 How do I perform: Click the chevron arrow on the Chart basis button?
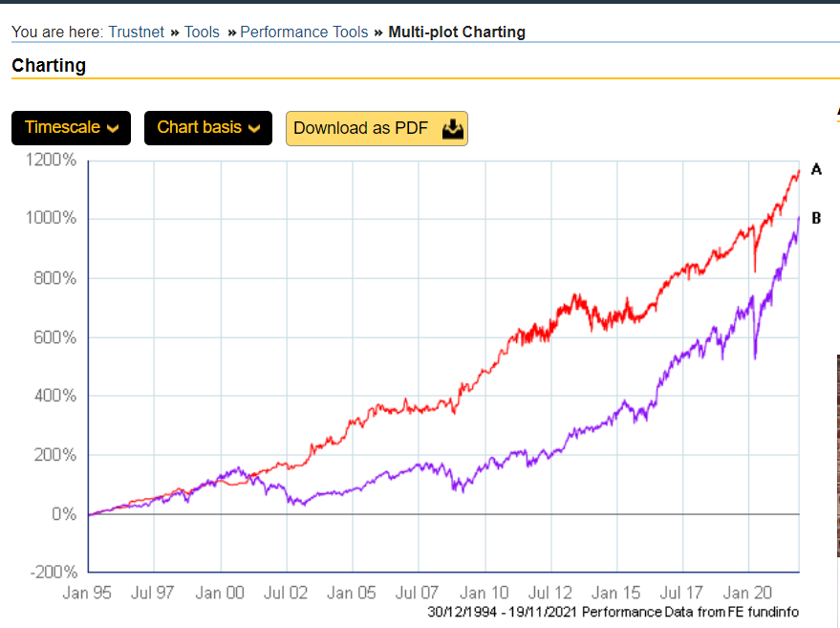pyautogui.click(x=253, y=129)
